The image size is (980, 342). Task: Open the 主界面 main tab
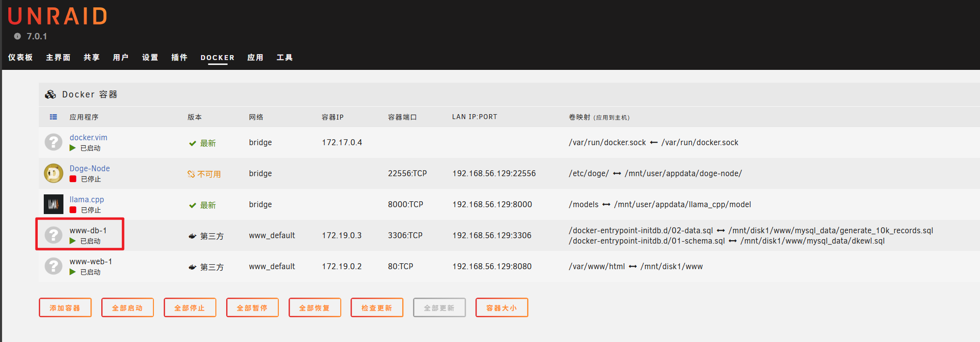point(58,58)
